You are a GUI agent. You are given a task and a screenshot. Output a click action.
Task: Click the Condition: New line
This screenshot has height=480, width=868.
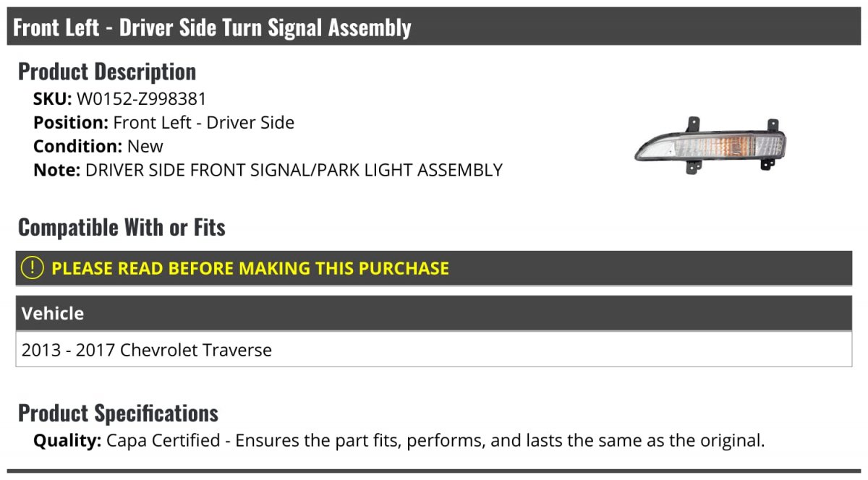tap(98, 147)
